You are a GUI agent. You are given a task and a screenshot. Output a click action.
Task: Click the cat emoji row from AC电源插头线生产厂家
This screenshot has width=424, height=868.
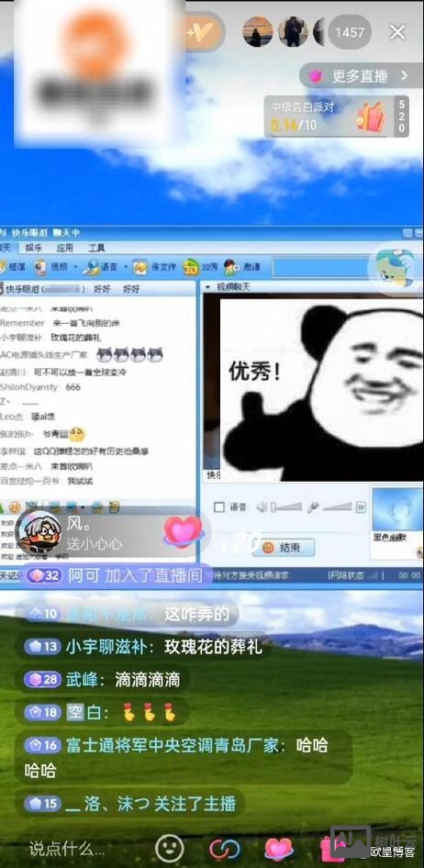click(x=82, y=354)
